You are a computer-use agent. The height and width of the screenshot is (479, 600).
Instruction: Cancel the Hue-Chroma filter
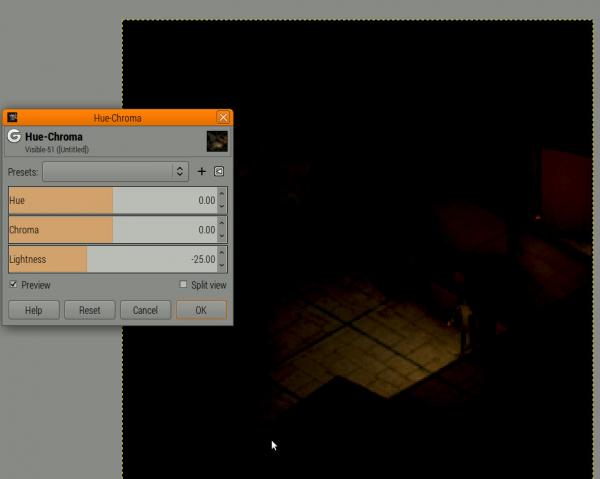145,310
